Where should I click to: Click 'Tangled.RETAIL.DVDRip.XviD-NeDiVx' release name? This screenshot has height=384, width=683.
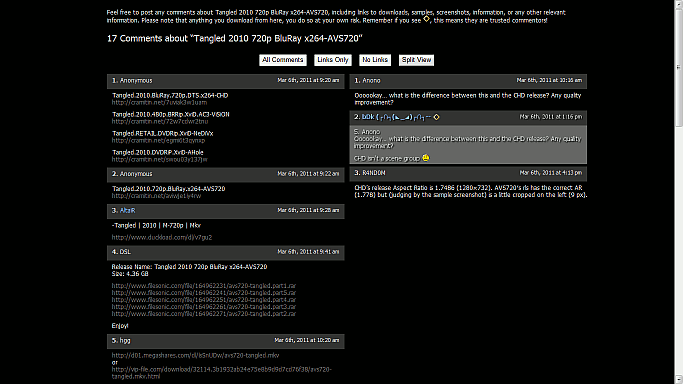tap(162, 134)
